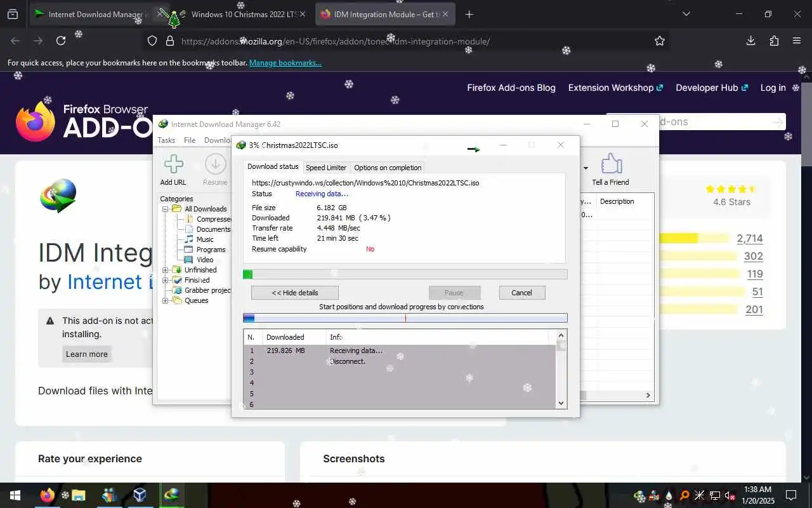Click the Resume toolbar icon in IDM
The height and width of the screenshot is (508, 812).
215,164
